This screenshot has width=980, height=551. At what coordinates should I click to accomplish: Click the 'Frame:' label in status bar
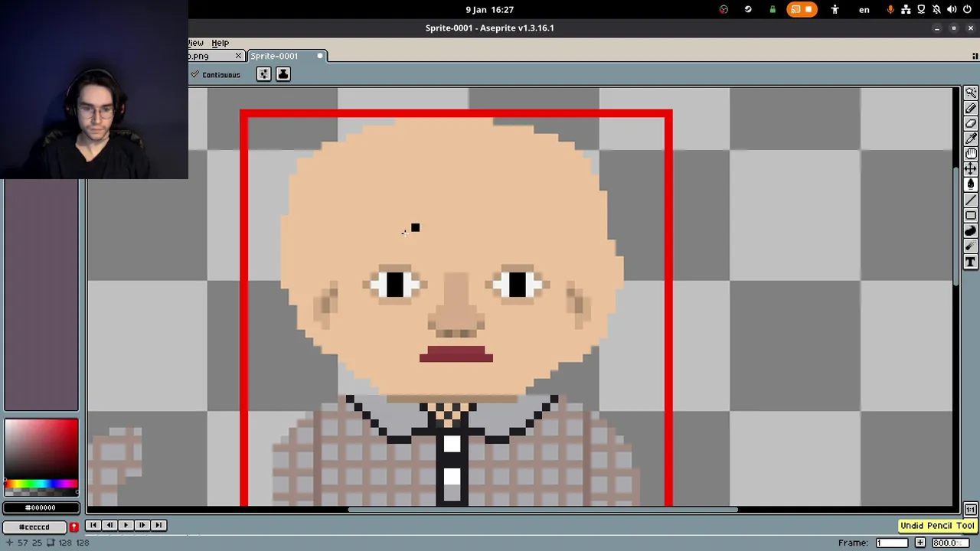pyautogui.click(x=854, y=543)
